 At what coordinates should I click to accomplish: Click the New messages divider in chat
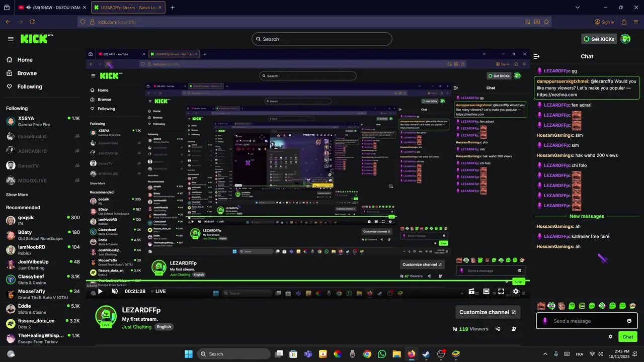tap(587, 216)
